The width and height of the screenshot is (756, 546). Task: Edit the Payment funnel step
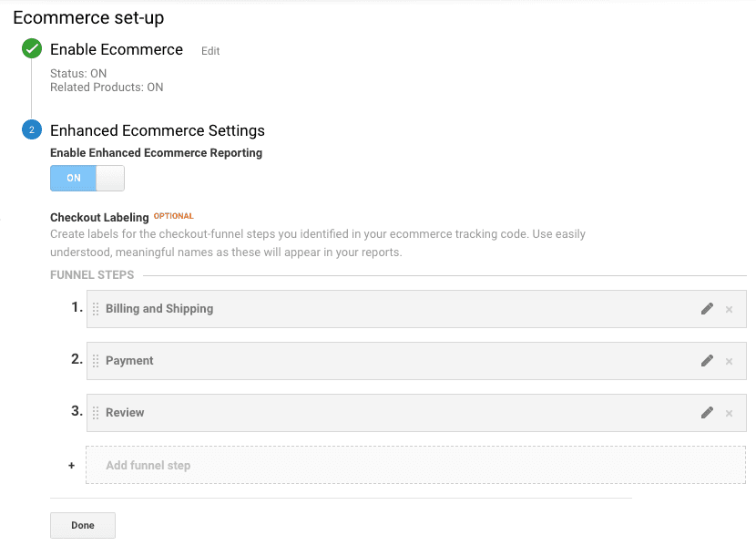(x=708, y=361)
